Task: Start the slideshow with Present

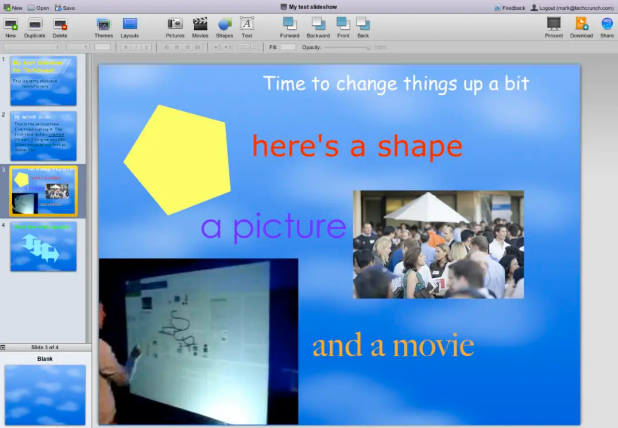Action: pos(554,28)
